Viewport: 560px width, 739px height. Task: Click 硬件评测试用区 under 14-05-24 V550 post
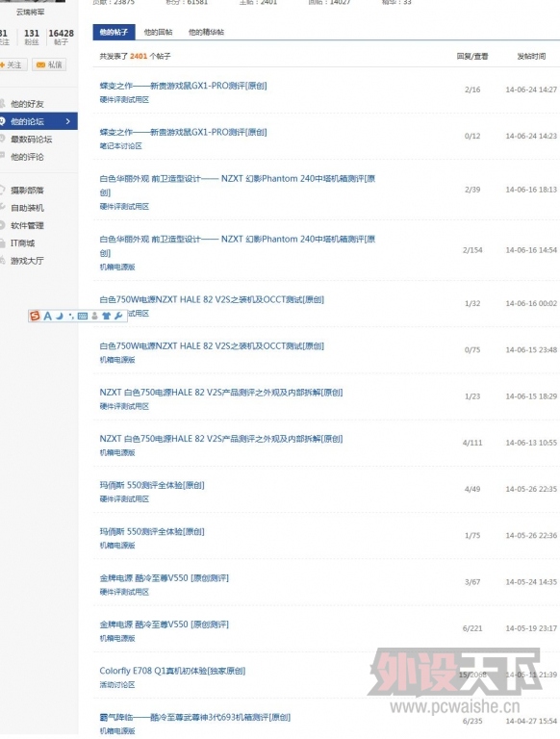(124, 592)
